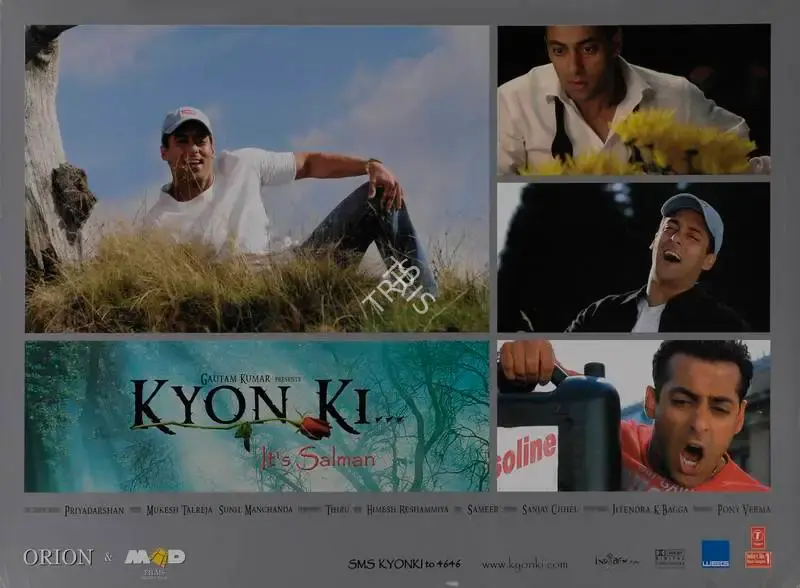Click the 'Sameer' credit
The image size is (800, 588).
tap(483, 509)
